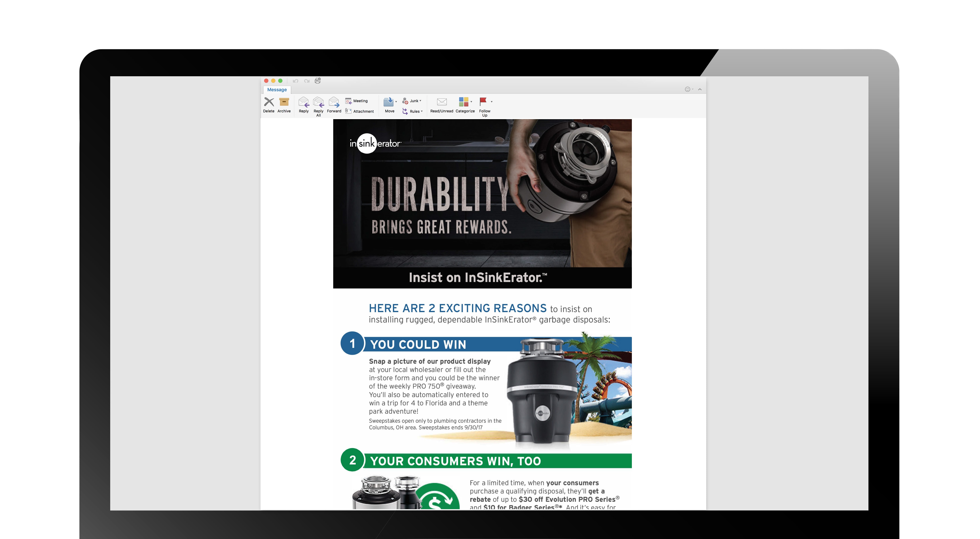The image size is (980, 539).
Task: Click 'BRINGS GREAT REWARDS.' text
Action: click(441, 227)
